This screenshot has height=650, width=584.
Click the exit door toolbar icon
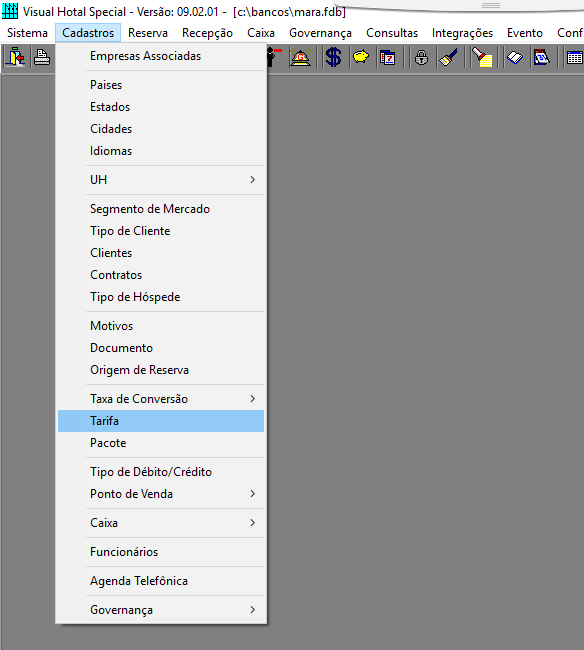(15, 57)
